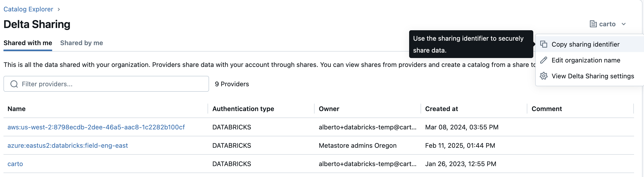Click the Authentication type column header

tap(243, 109)
